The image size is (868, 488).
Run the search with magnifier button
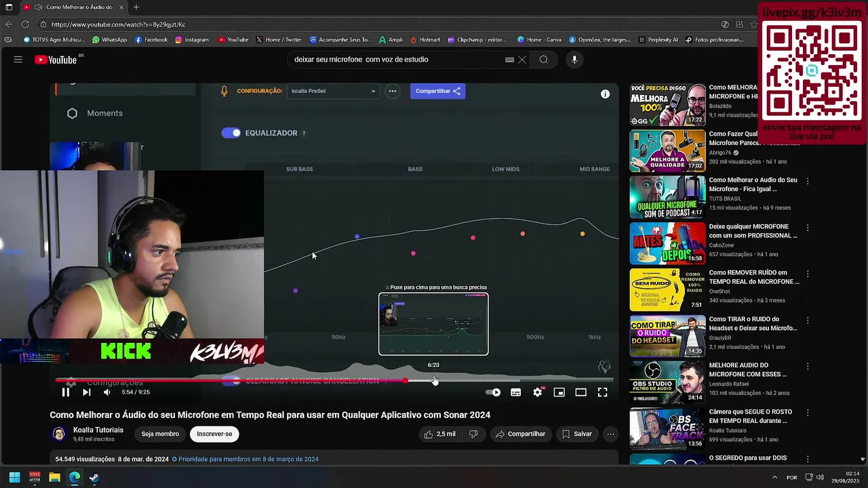click(543, 60)
